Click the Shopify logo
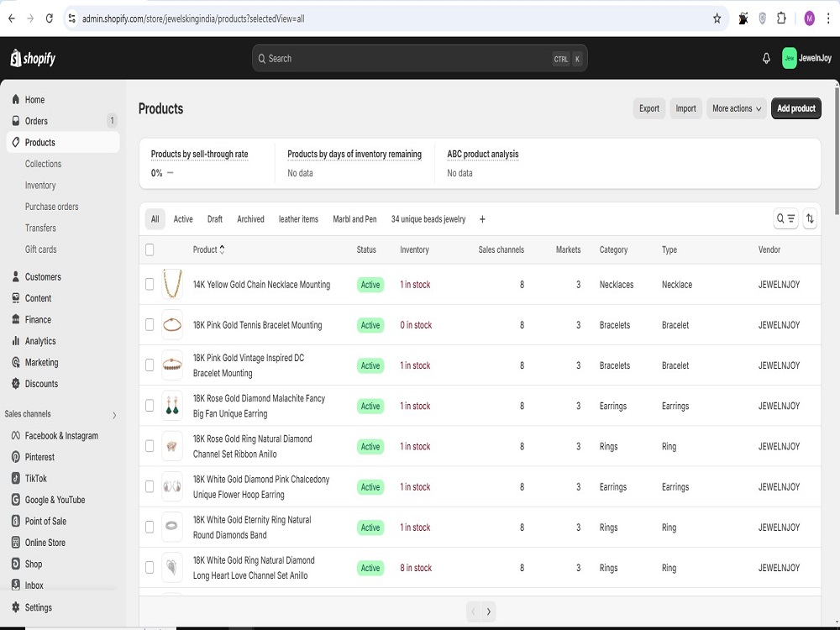Viewport: 840px width, 630px height. coord(34,59)
